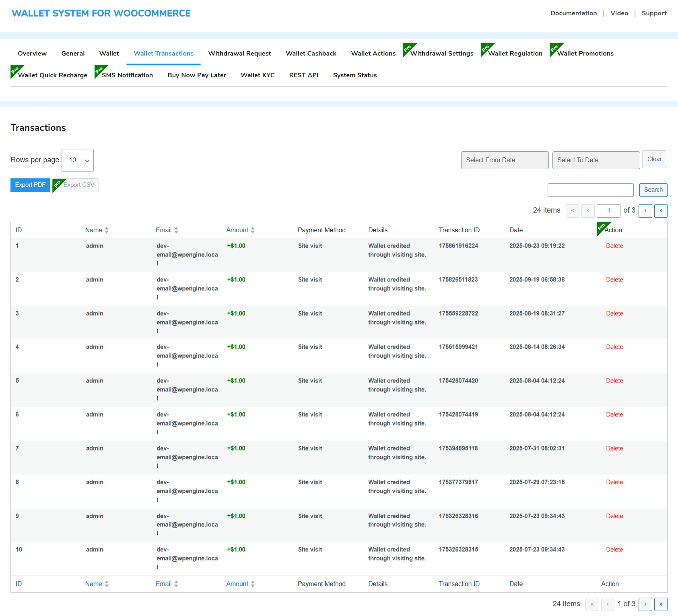Open the Wallet Promotions section
The height and width of the screenshot is (616, 678).
coord(585,53)
